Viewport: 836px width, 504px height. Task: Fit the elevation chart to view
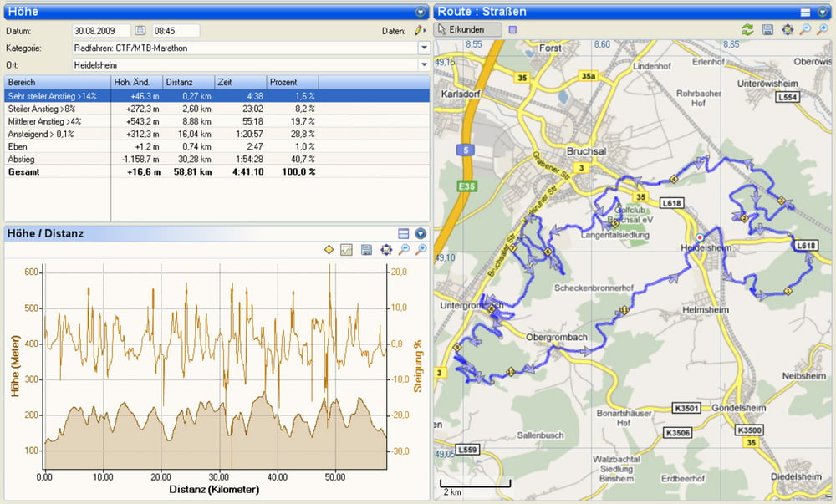pos(386,249)
